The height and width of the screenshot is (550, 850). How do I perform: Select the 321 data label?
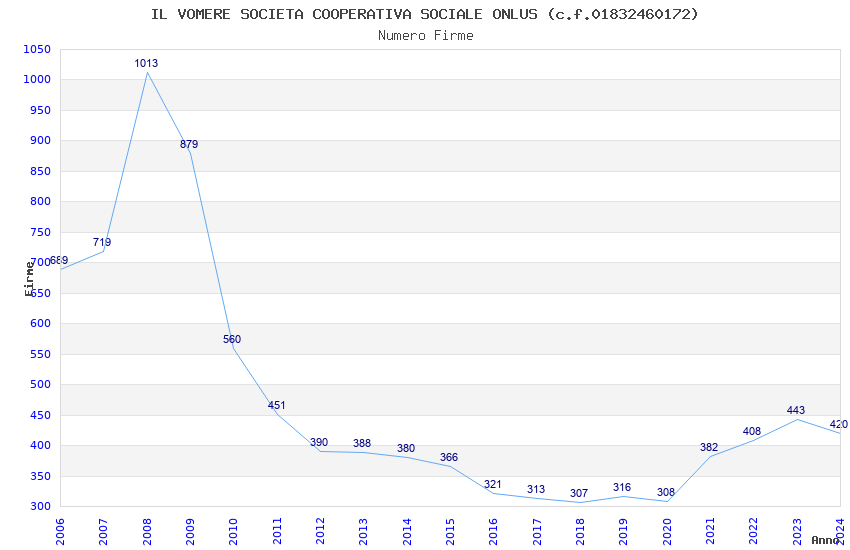(493, 484)
